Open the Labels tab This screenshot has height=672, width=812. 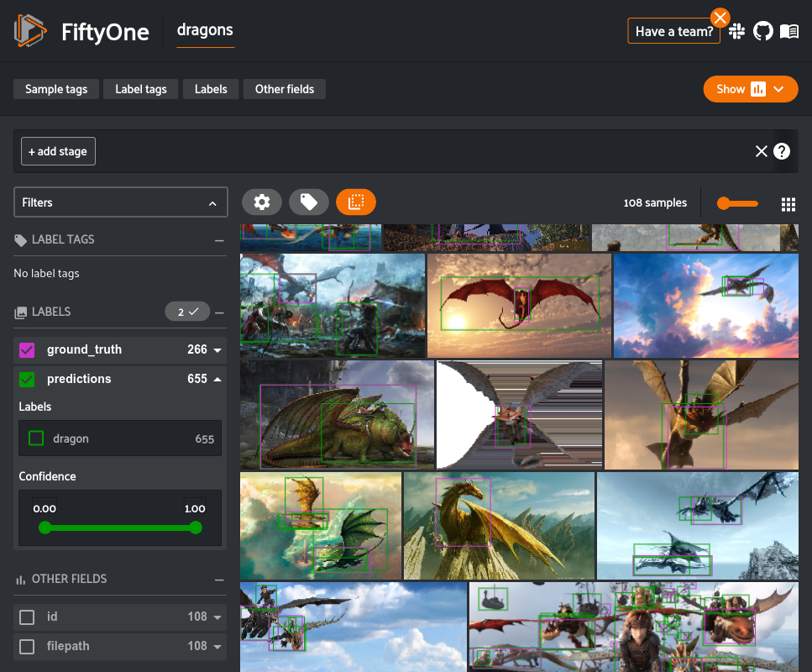click(211, 89)
